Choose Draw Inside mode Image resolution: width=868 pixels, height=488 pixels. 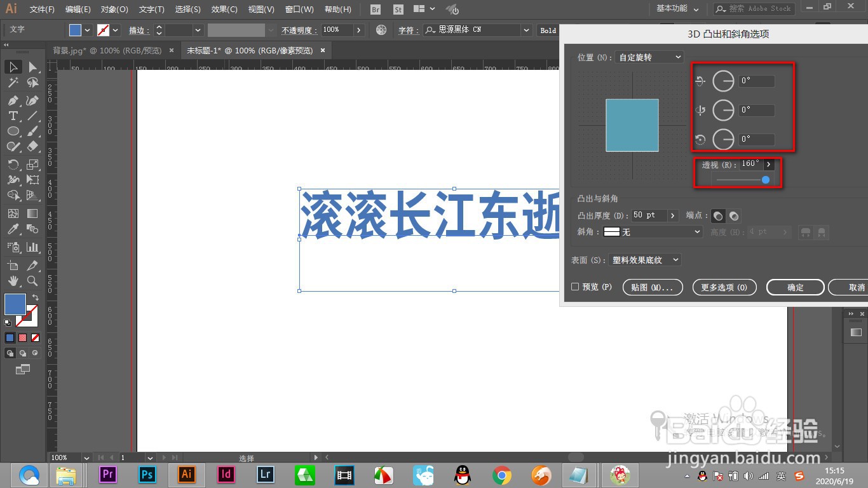pos(35,353)
